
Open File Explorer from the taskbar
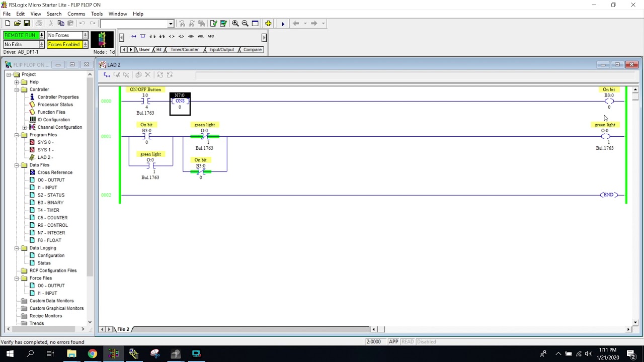click(x=71, y=354)
